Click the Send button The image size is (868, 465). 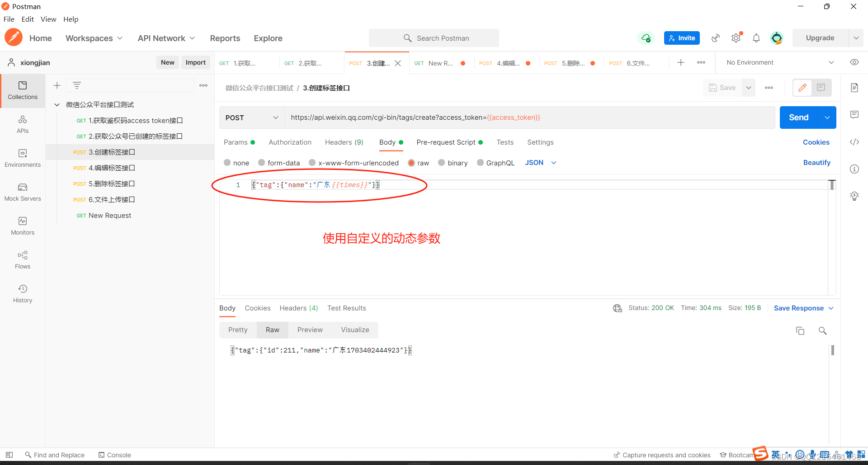pos(799,117)
